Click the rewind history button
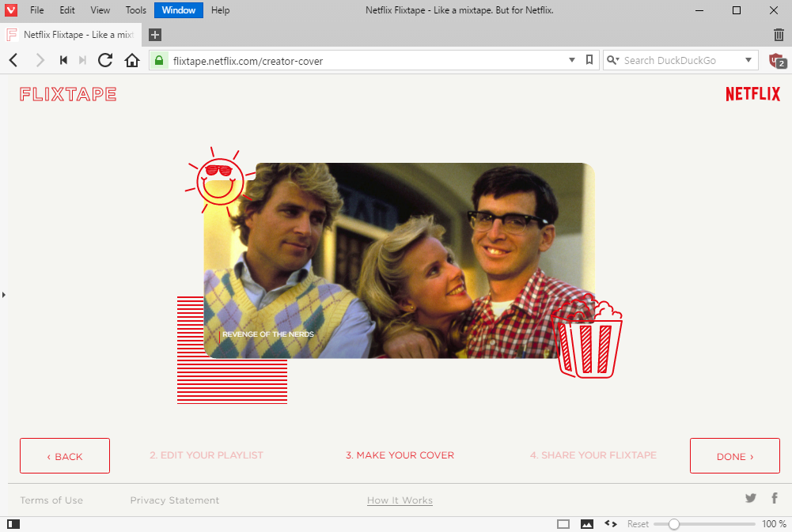 [63, 61]
